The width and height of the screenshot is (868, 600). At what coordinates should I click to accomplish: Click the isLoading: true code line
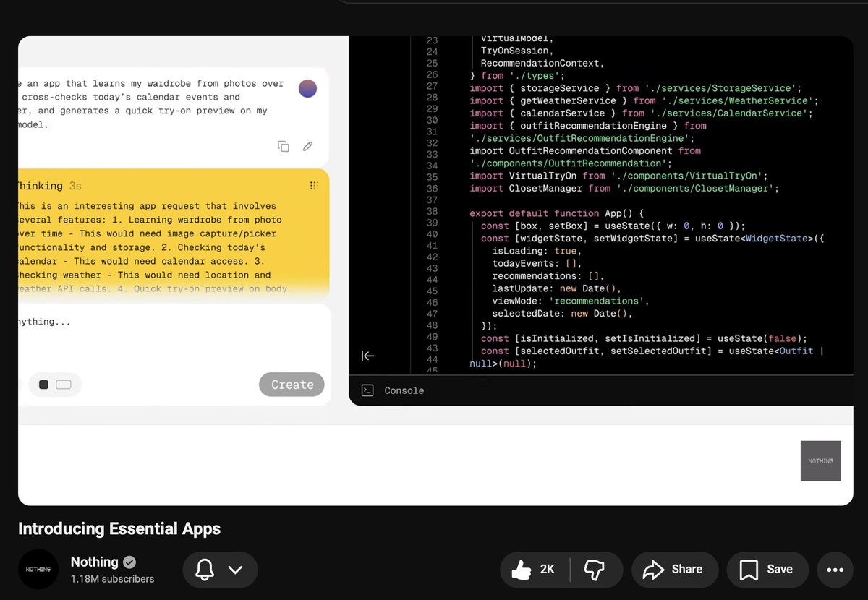537,251
